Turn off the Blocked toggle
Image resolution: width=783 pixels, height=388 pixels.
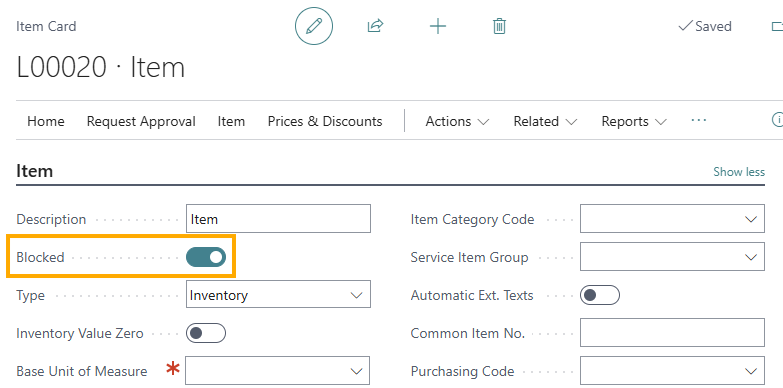coord(206,257)
